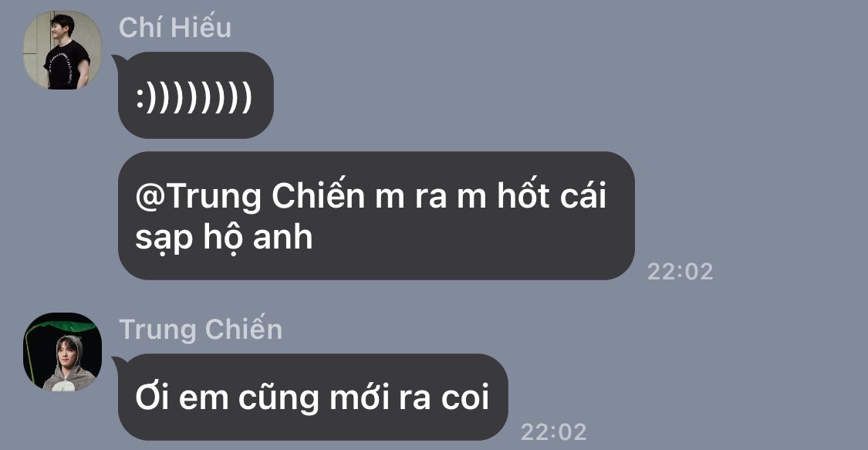Select the message ending "sạp hộ anh"
The height and width of the screenshot is (450, 868).
point(377,215)
